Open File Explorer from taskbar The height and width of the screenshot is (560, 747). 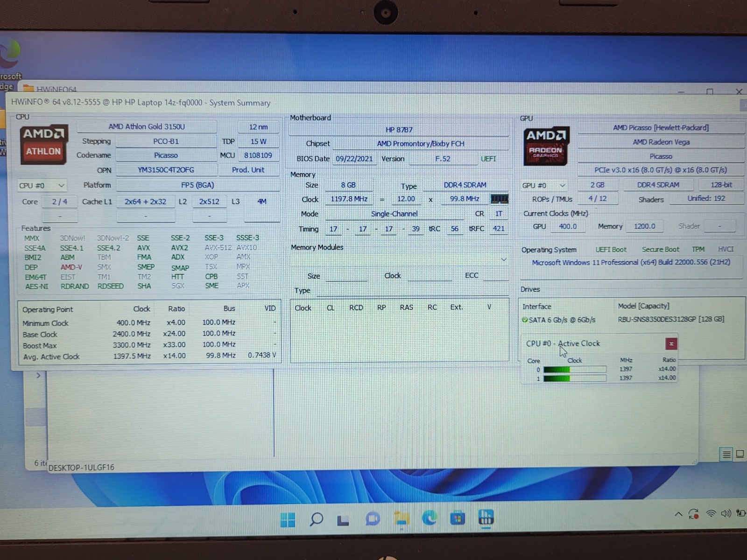(x=402, y=519)
